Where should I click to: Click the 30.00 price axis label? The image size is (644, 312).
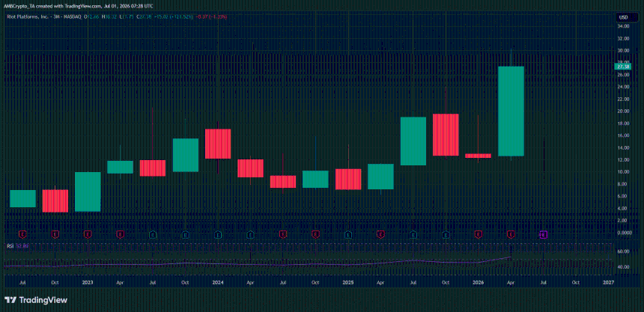[624, 50]
